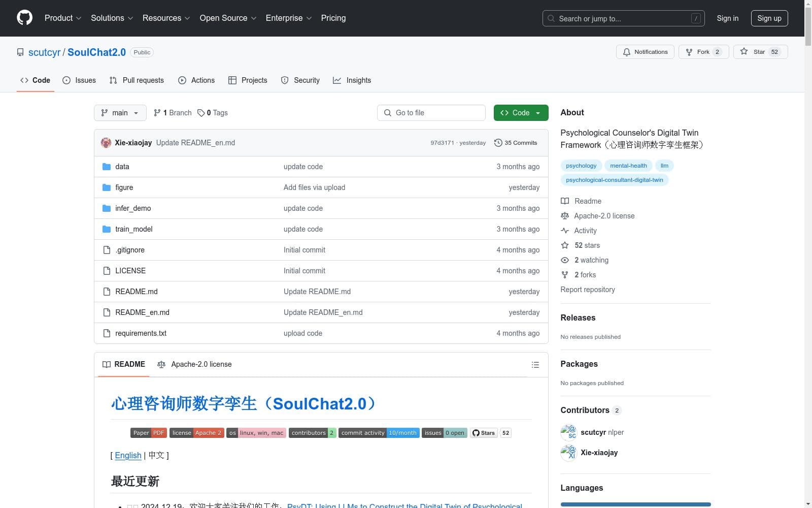The width and height of the screenshot is (812, 508).
Task: Click the history clock icon by 35 Commits
Action: pyautogui.click(x=498, y=143)
